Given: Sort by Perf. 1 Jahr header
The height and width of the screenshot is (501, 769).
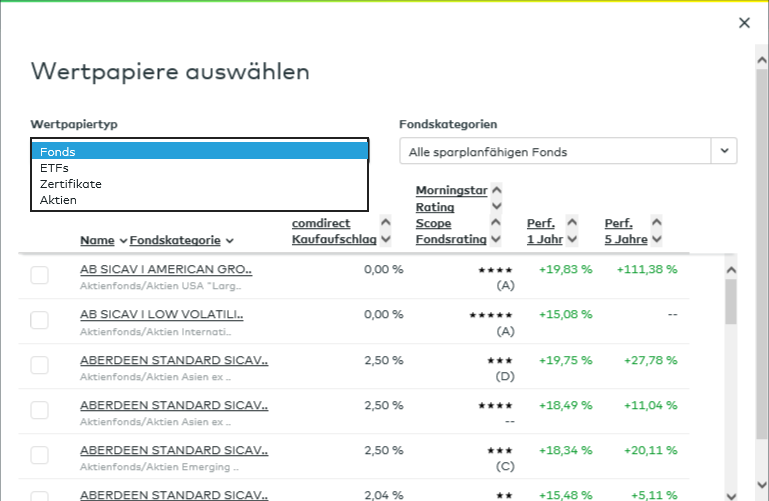Looking at the screenshot, I should pyautogui.click(x=544, y=231).
